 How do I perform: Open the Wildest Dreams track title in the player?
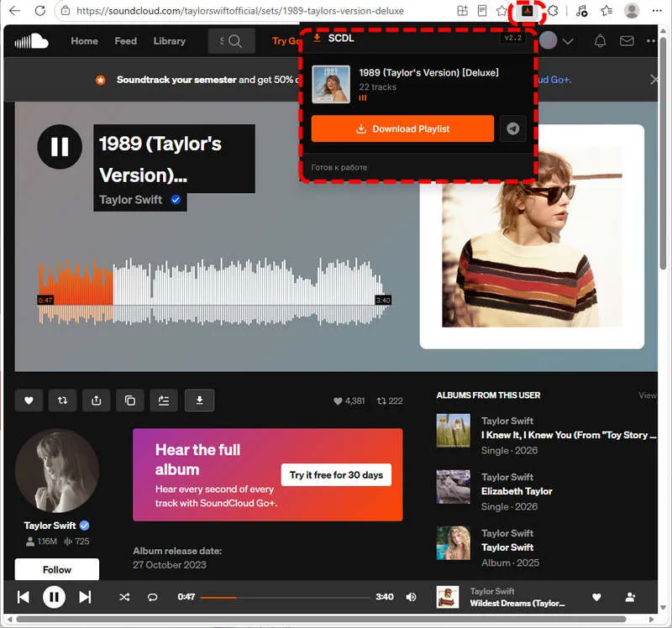tap(517, 603)
